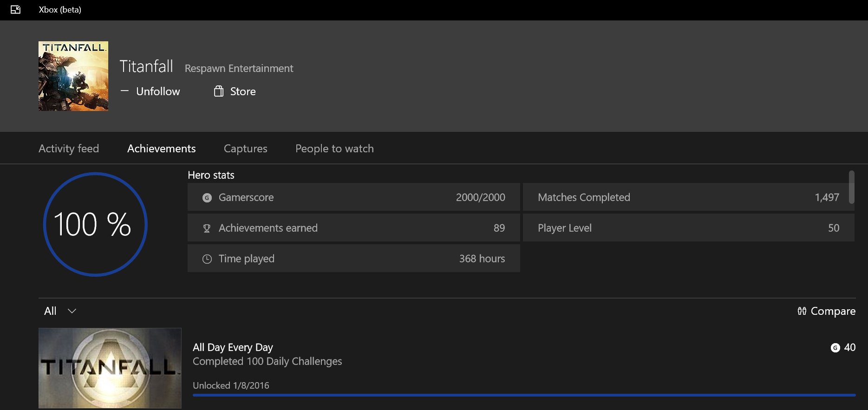The image size is (868, 410).
Task: Open the All Day Every Day achievement image
Action: [110, 368]
